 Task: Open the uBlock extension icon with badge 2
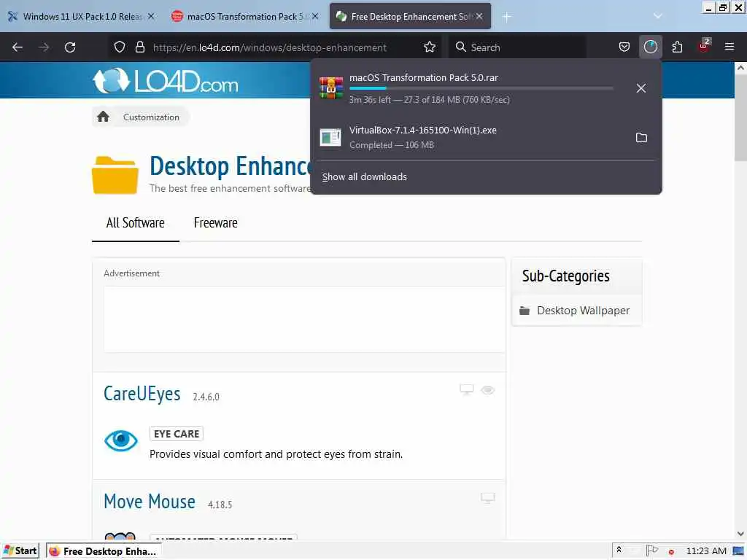(x=704, y=46)
